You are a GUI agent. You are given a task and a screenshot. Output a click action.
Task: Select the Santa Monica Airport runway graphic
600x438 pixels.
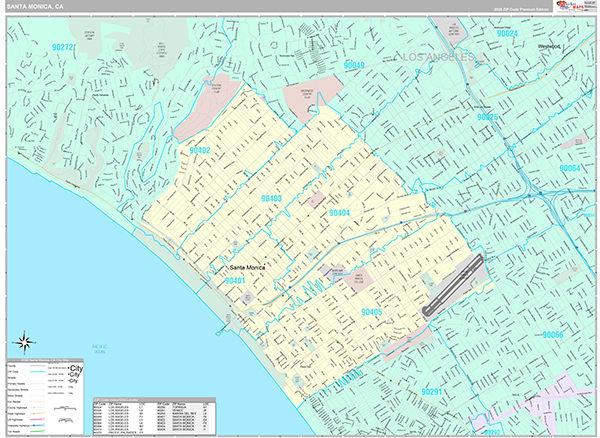(453, 285)
